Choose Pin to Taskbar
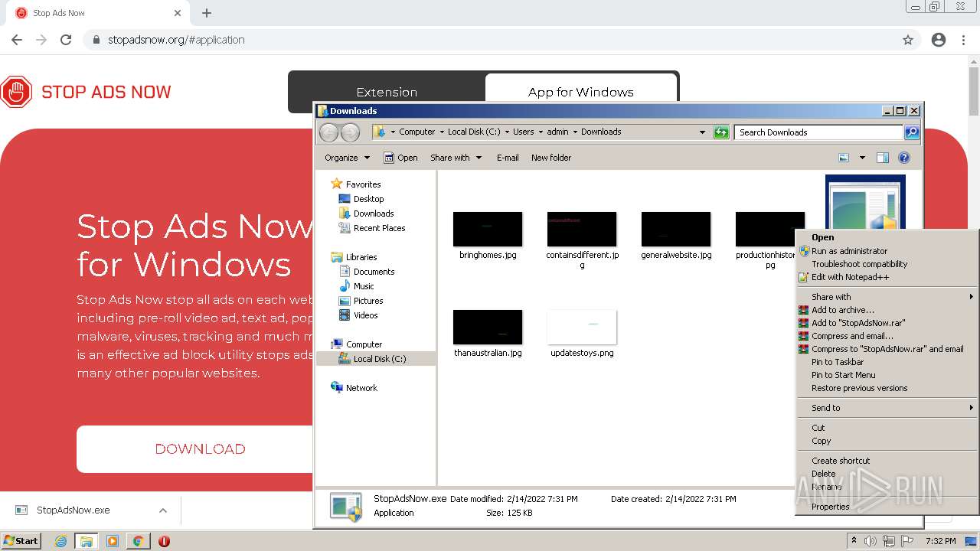Viewport: 980px width, 551px height. (x=887, y=362)
